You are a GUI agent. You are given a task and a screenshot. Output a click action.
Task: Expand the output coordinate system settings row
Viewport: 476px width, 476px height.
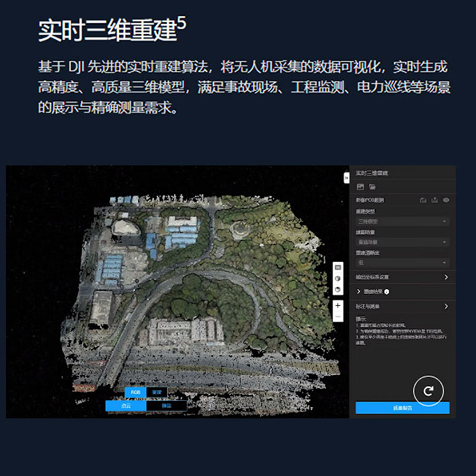tap(402, 277)
